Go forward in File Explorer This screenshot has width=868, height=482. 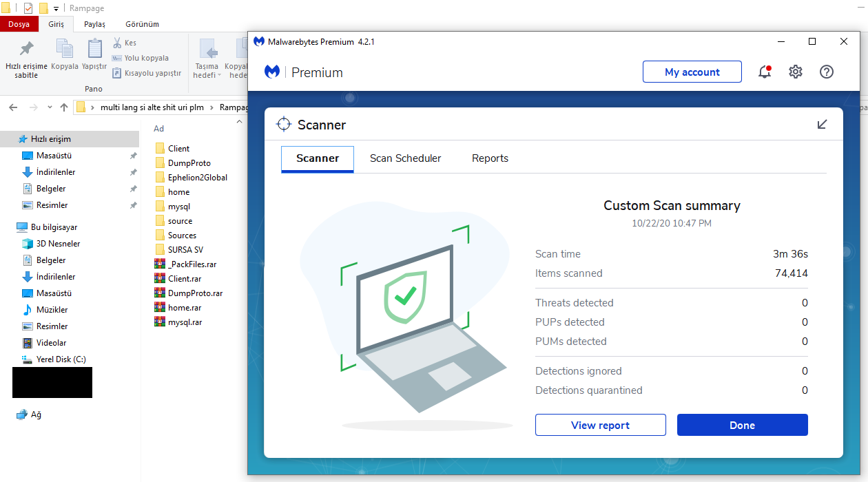[x=33, y=107]
